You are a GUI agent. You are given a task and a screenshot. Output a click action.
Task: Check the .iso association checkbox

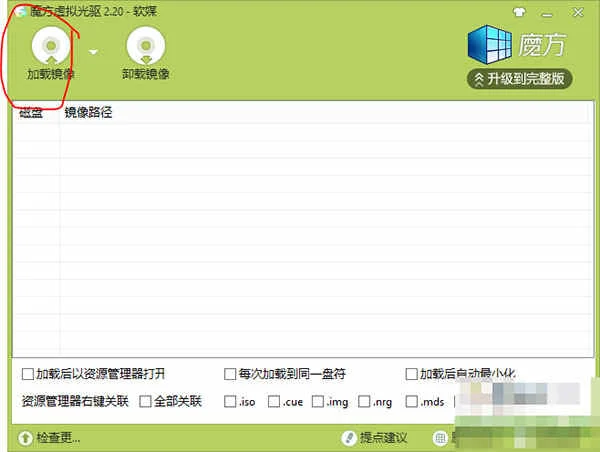(x=230, y=401)
